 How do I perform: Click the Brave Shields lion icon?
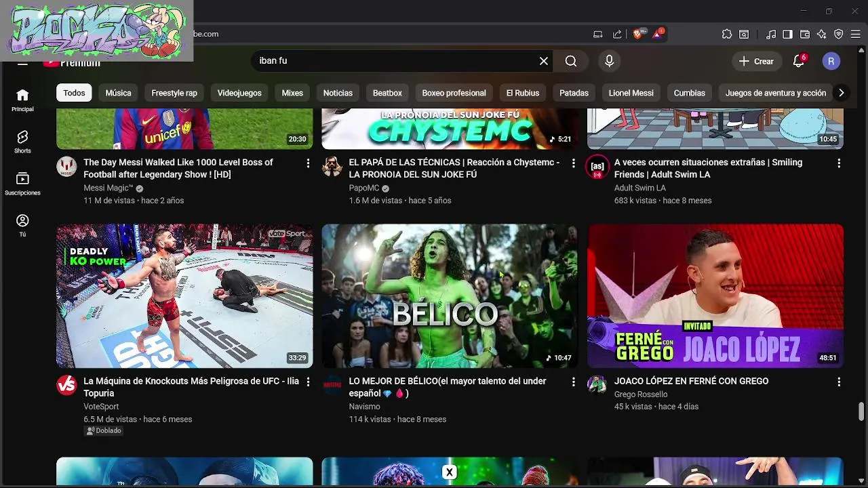[638, 34]
